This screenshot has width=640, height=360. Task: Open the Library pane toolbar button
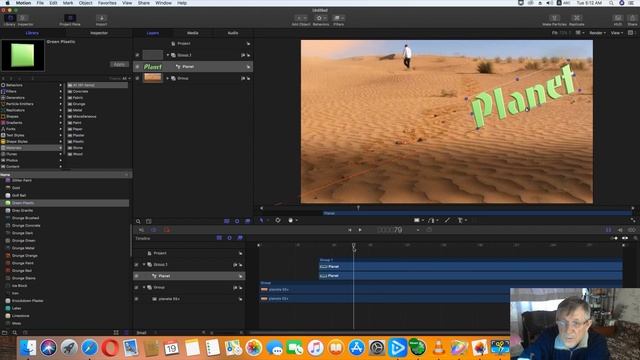pyautogui.click(x=10, y=18)
